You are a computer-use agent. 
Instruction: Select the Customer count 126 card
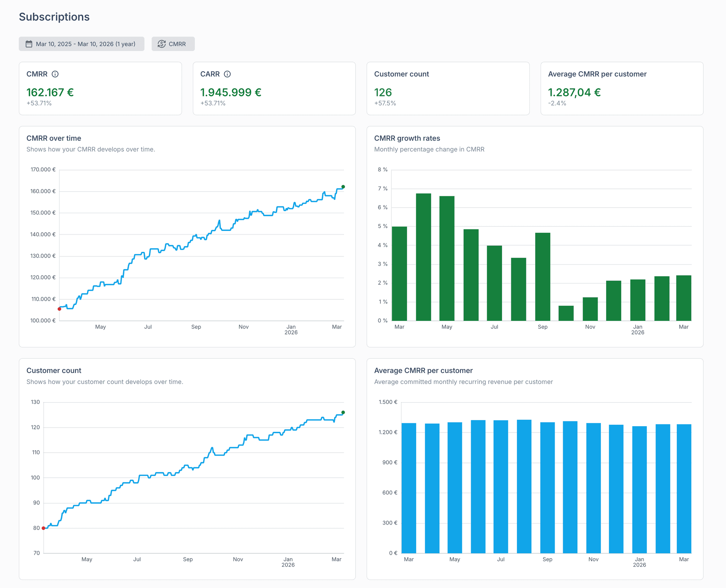(x=448, y=89)
